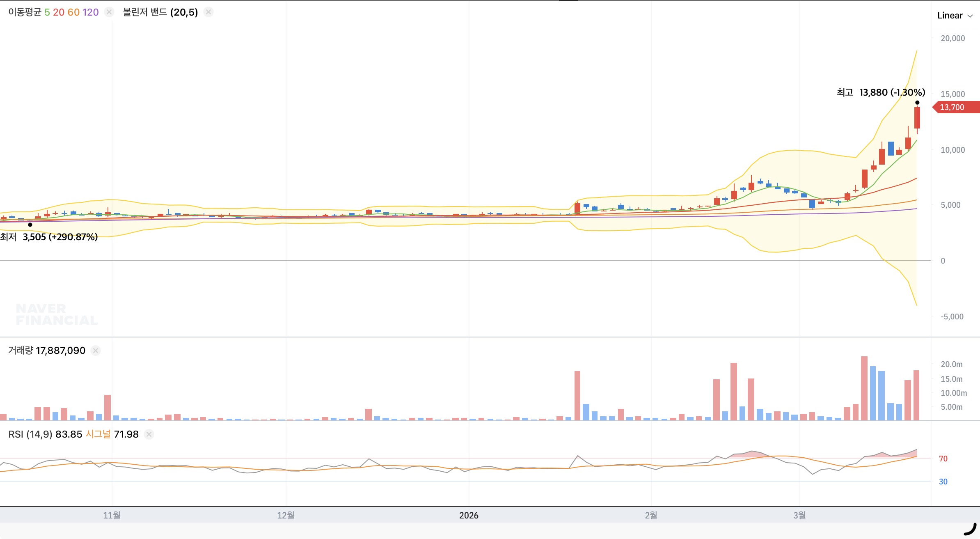Close the 거래량 volume panel

point(96,351)
